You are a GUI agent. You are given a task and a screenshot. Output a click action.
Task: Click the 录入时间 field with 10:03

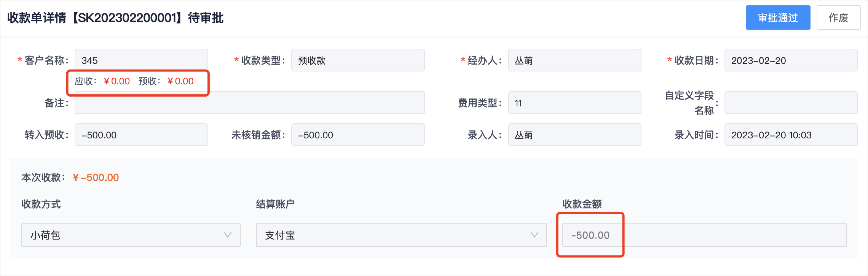pos(791,135)
